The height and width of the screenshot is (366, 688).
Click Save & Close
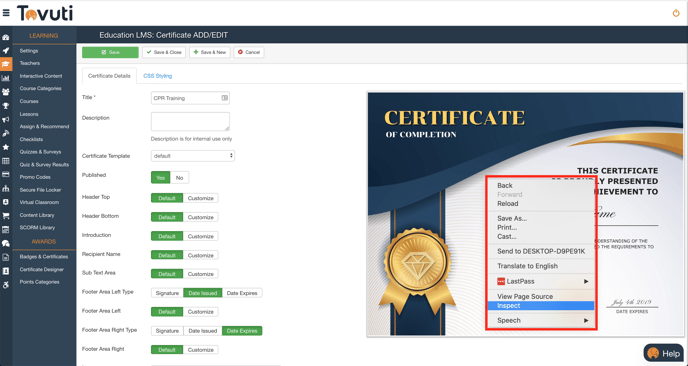[x=164, y=52]
